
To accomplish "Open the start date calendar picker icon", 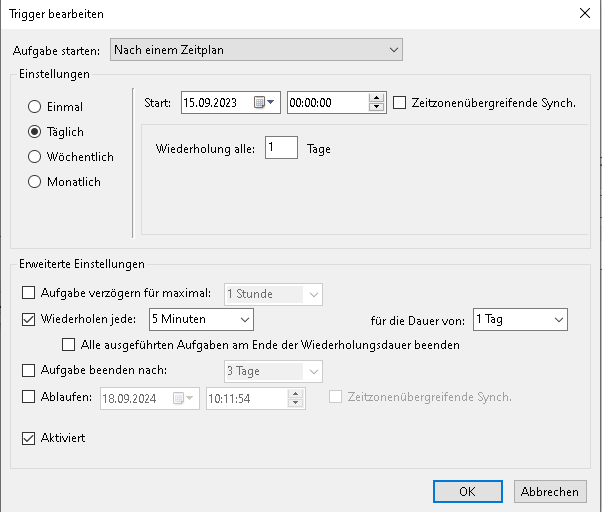I will [264, 102].
